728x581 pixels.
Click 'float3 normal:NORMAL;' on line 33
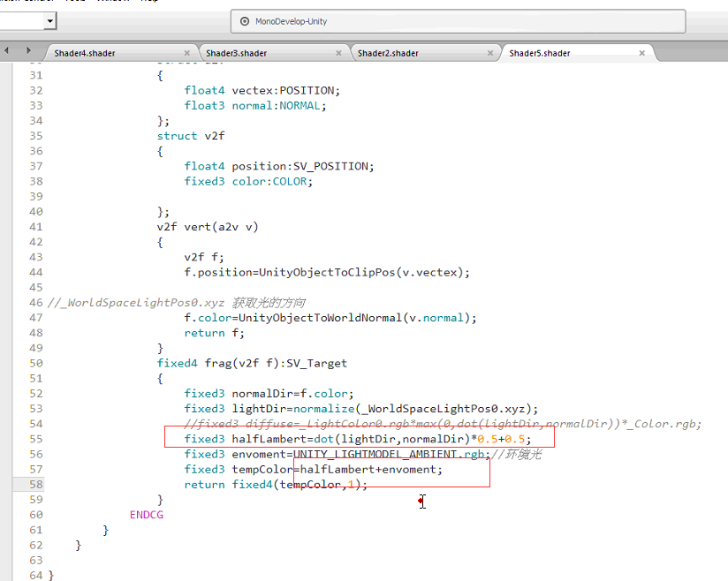tap(255, 106)
